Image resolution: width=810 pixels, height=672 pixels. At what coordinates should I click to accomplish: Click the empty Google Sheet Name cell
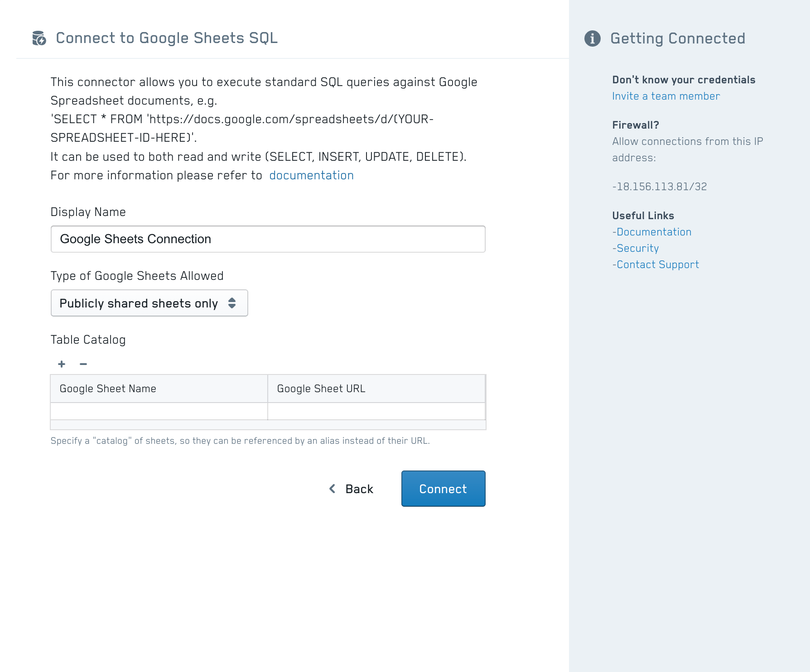point(159,411)
